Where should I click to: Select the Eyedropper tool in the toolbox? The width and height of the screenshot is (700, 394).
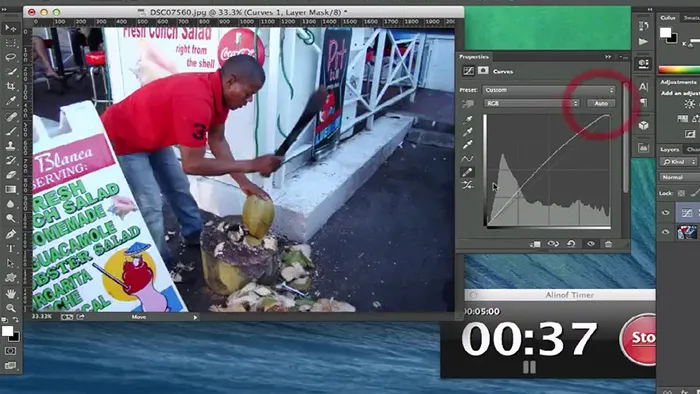tap(10, 101)
